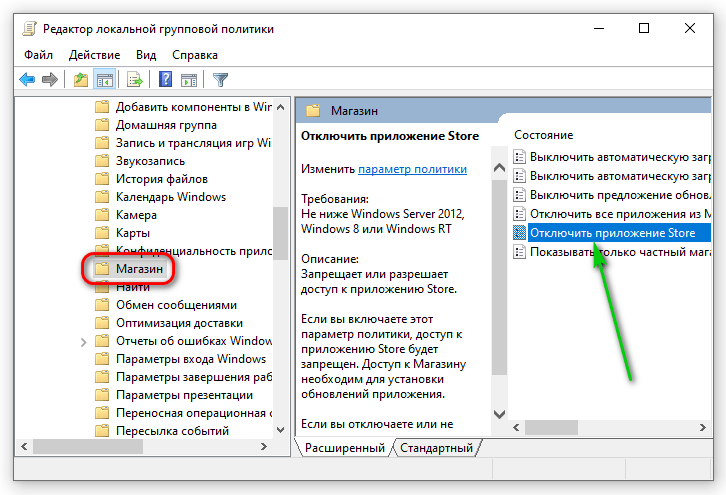
Task: Click description pane scroll up arrow
Action: [500, 168]
